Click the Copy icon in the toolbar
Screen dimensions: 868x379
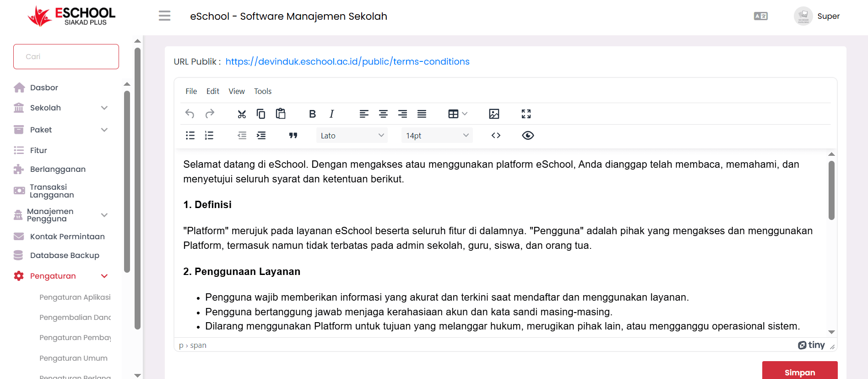(261, 114)
